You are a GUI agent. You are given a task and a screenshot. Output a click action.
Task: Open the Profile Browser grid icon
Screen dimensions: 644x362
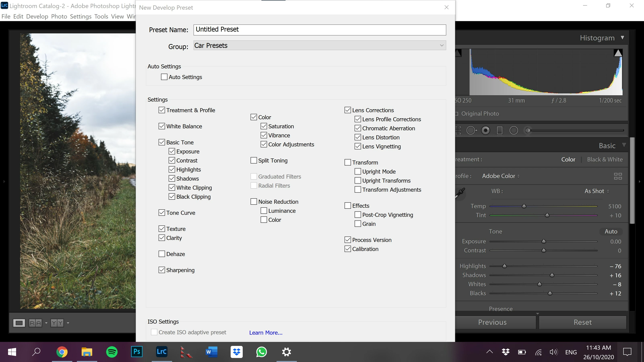[x=618, y=176]
